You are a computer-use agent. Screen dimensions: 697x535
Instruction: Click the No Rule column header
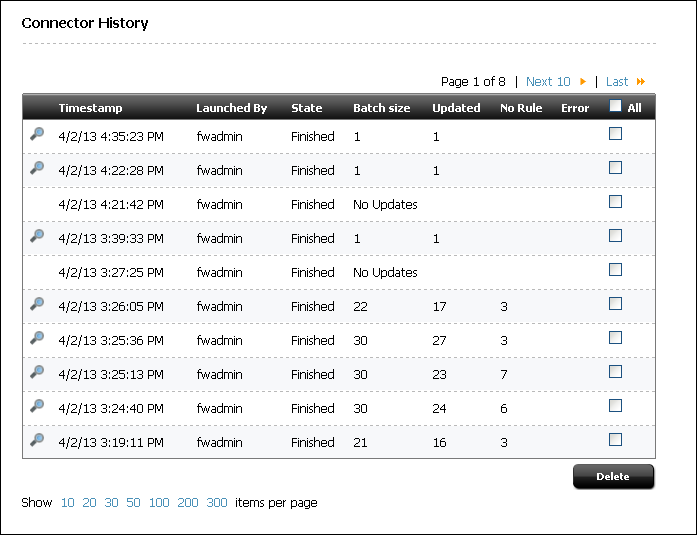[521, 108]
